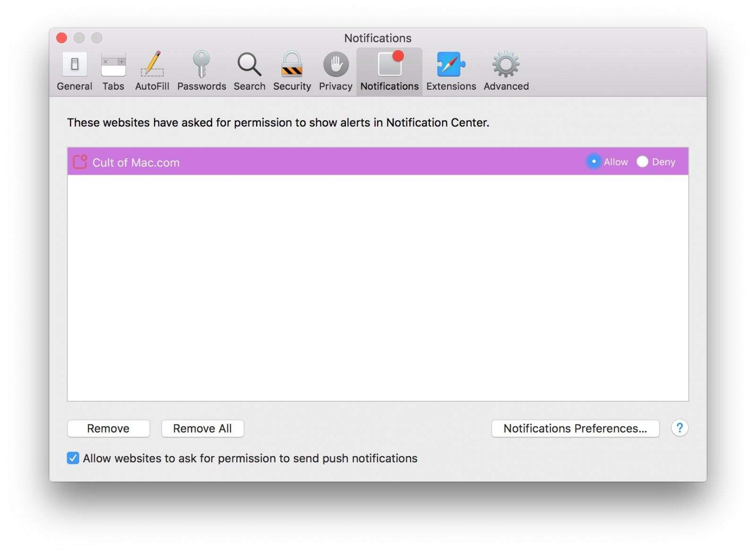
Task: Select Allow for Cult of Mac.com
Action: coord(593,161)
